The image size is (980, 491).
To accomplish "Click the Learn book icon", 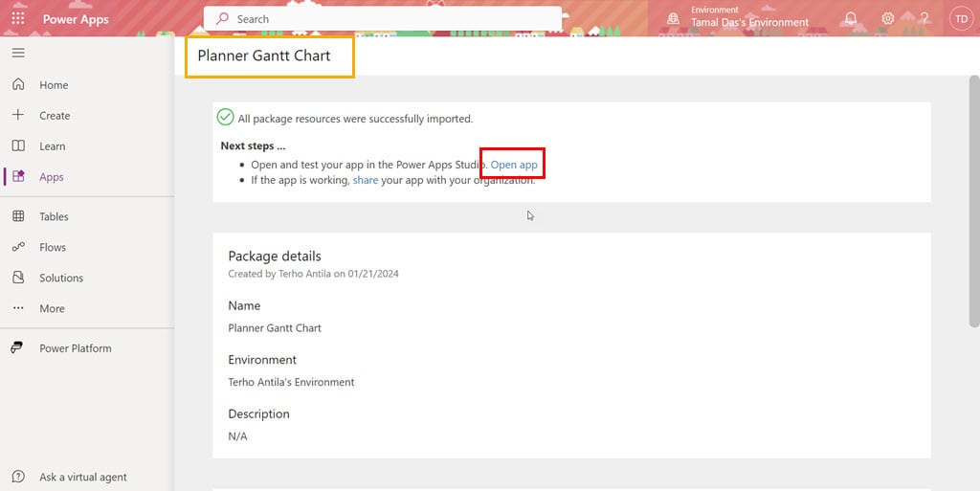I will coord(18,145).
